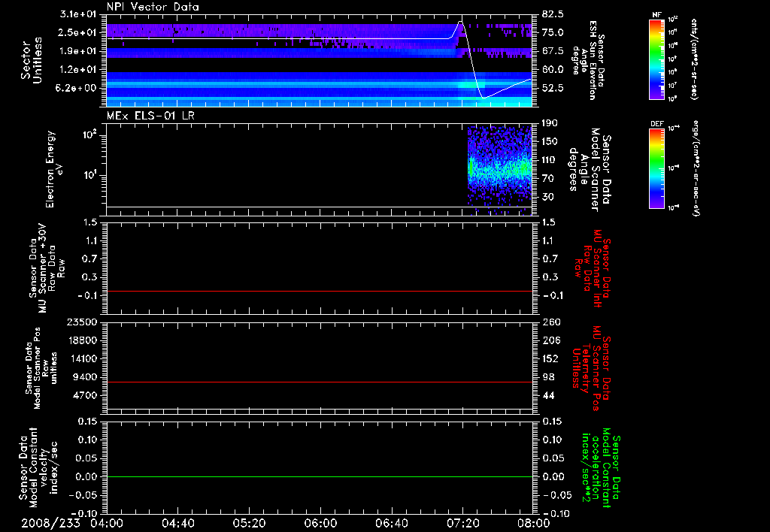Click the 260 telemetry tick label
Image resolution: width=770 pixels, height=532 pixels.
(550, 322)
